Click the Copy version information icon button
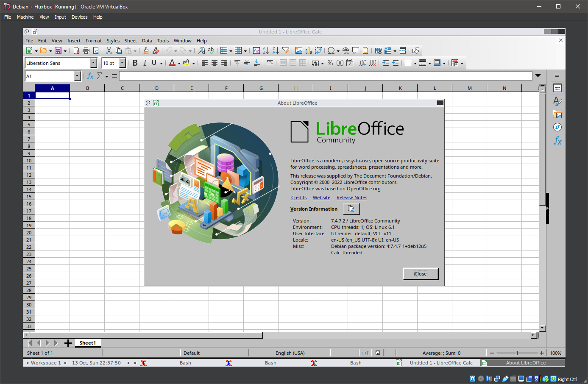588x384 pixels. [351, 209]
